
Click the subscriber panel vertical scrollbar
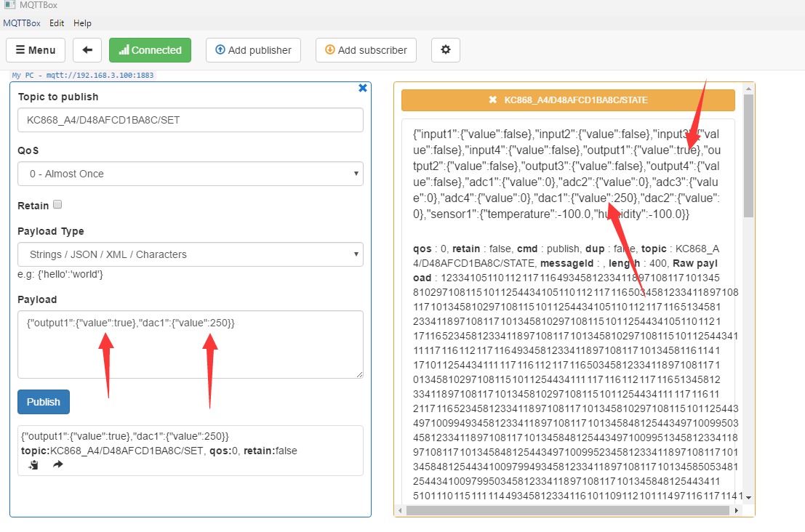[748, 291]
